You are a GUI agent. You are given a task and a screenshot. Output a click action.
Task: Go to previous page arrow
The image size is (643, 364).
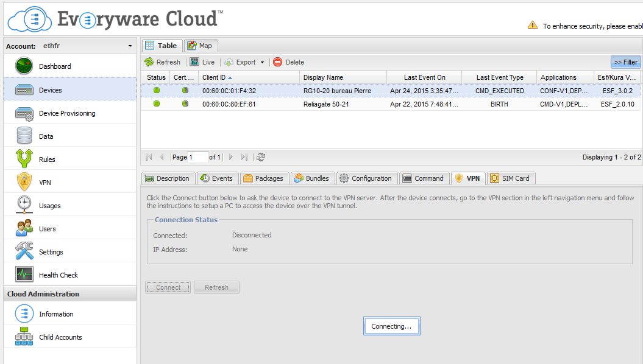pyautogui.click(x=162, y=157)
